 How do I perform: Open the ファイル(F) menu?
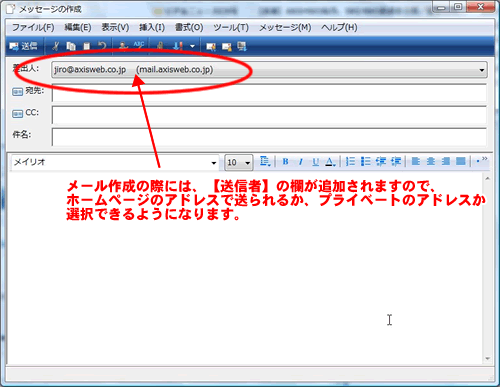point(33,27)
